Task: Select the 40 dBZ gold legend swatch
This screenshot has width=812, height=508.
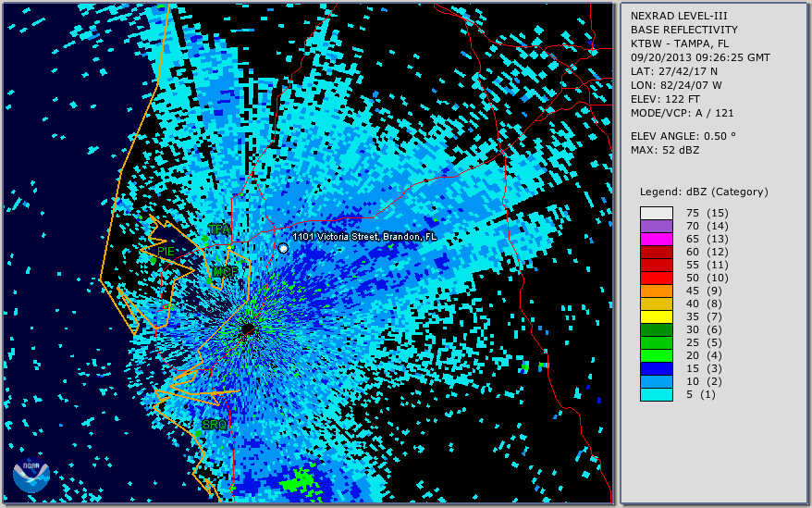Action: click(657, 304)
